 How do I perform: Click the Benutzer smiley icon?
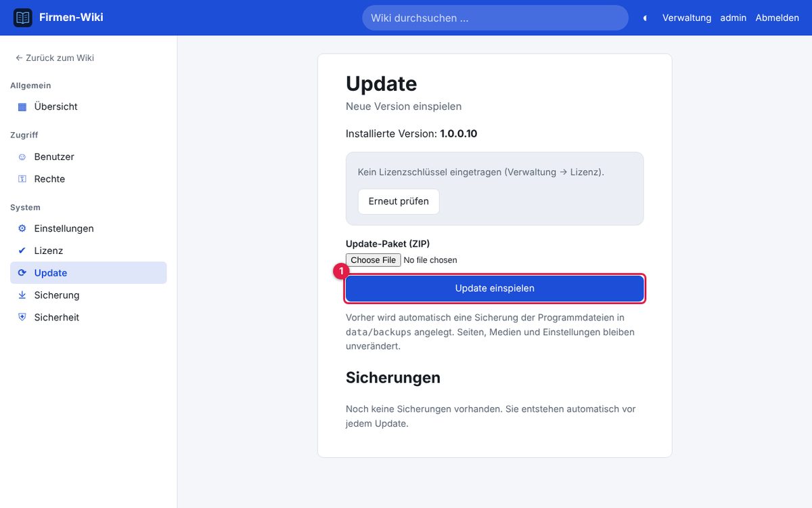pyautogui.click(x=22, y=157)
